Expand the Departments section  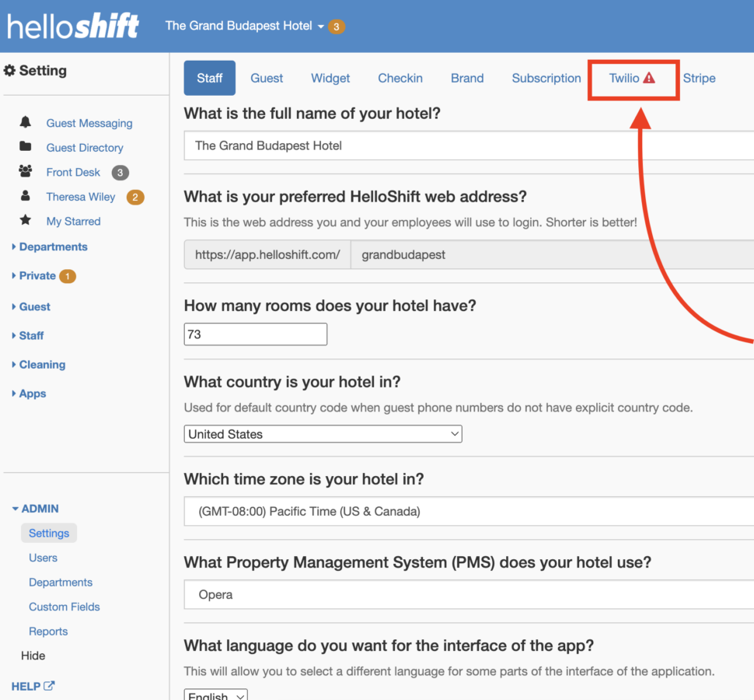50,247
